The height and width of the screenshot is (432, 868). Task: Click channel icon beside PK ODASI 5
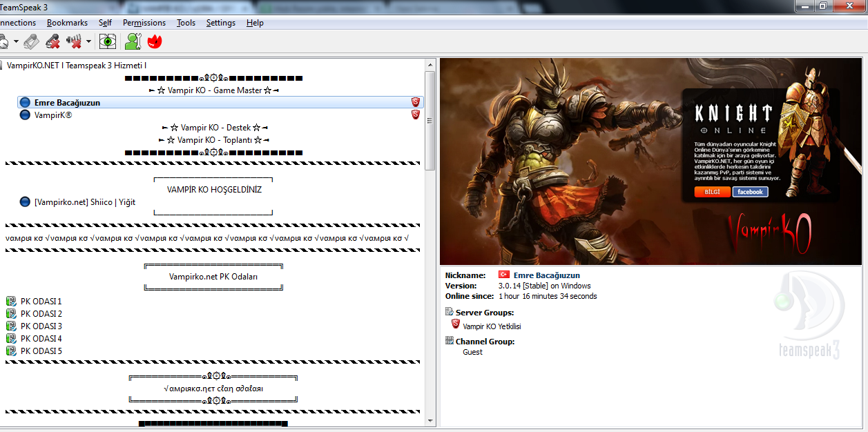tap(11, 351)
